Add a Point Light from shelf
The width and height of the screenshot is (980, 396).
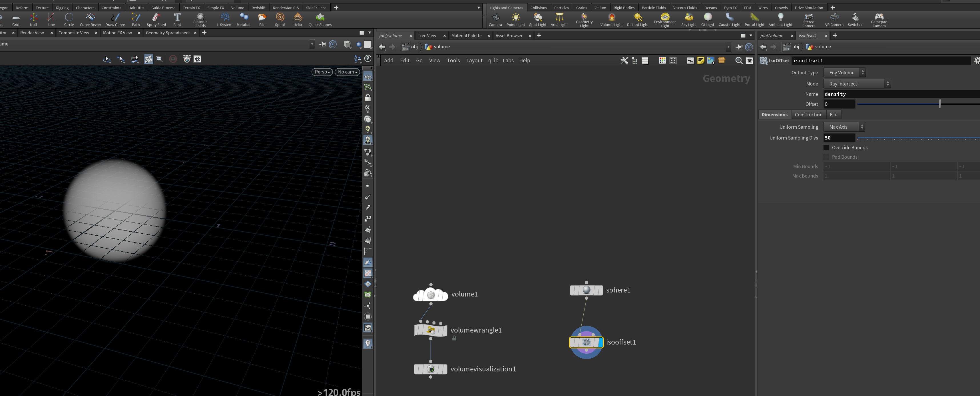515,20
